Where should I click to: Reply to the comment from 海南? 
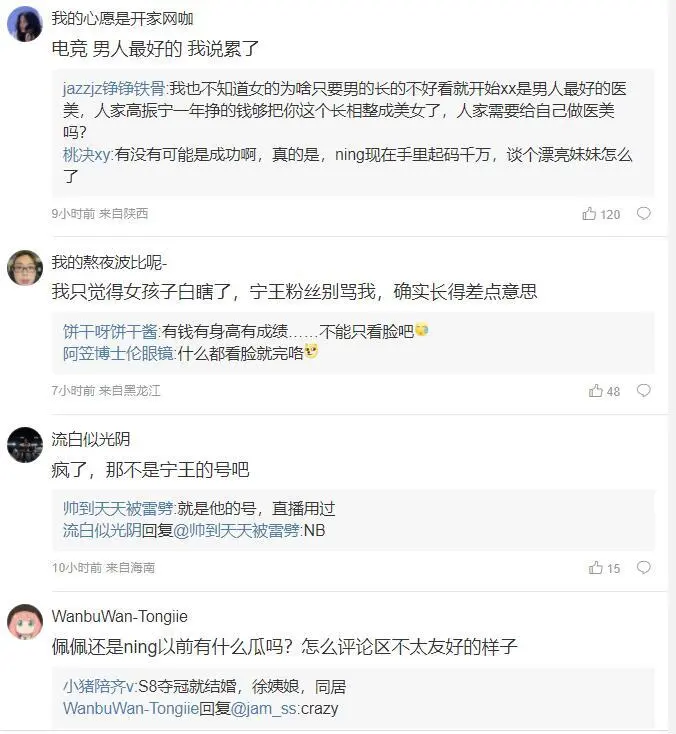(644, 568)
